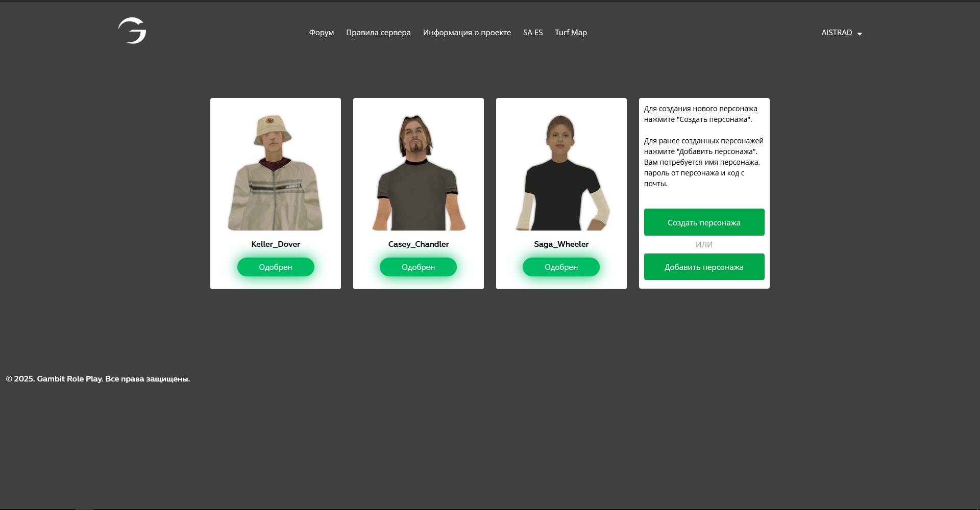Expand the AISTRAD account dropdown

842,33
